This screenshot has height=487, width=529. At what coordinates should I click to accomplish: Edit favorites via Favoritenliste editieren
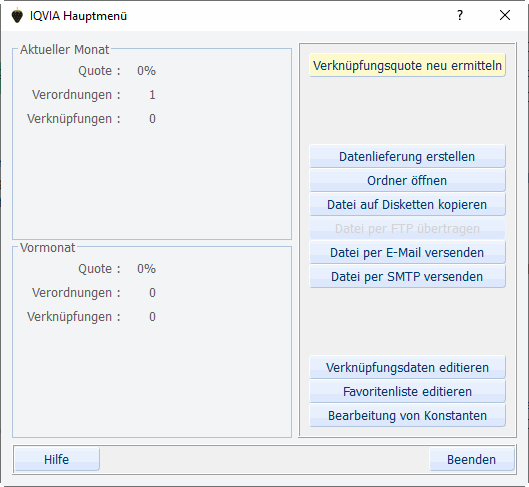(407, 391)
